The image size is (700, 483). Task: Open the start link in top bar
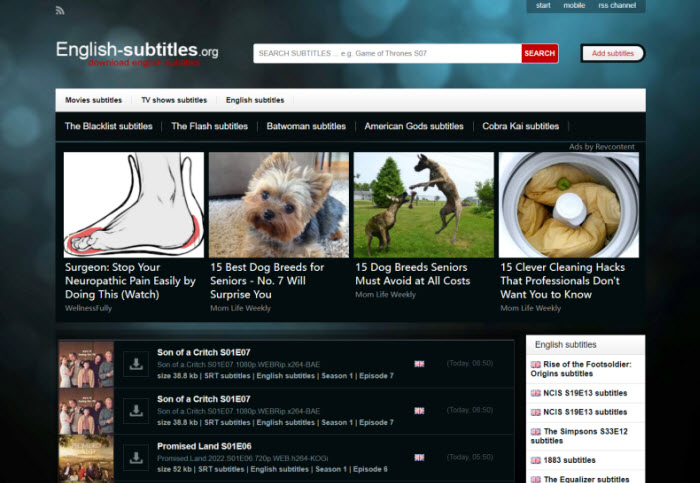tap(543, 5)
